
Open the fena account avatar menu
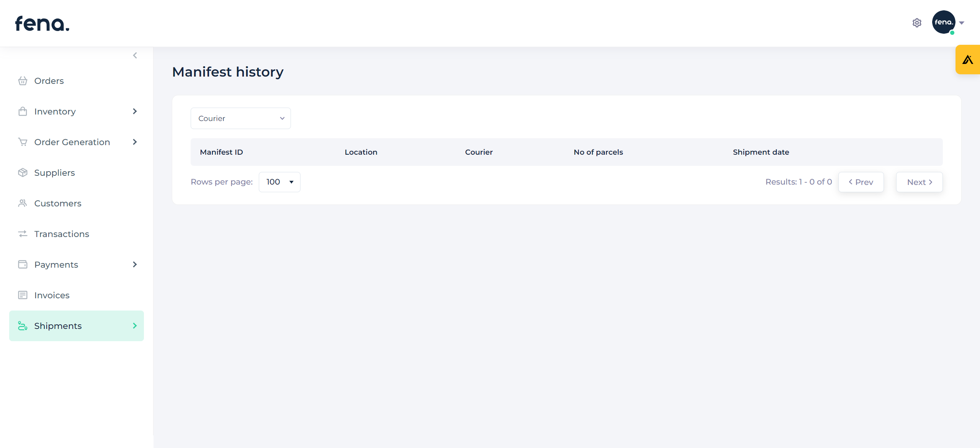[944, 22]
